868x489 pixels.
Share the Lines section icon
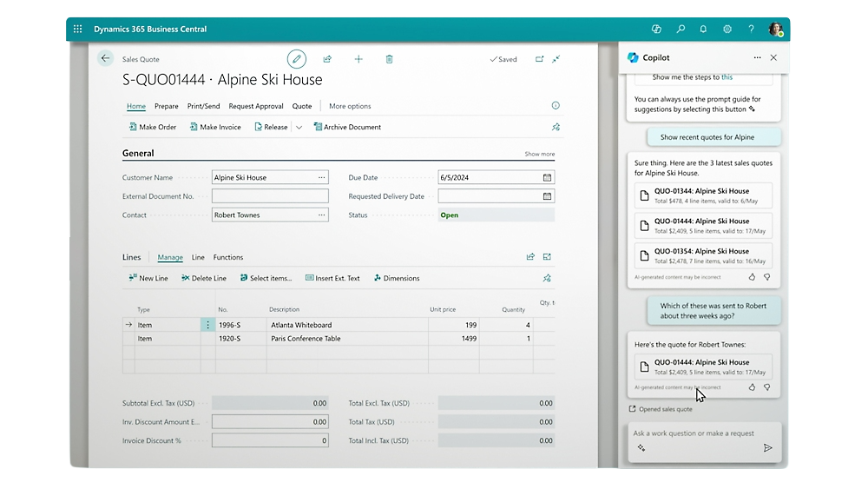click(x=530, y=256)
